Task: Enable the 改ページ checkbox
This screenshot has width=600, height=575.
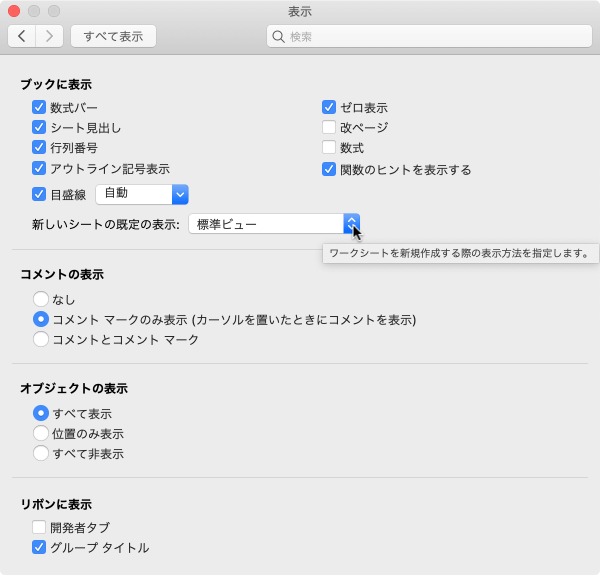Action: (329, 127)
